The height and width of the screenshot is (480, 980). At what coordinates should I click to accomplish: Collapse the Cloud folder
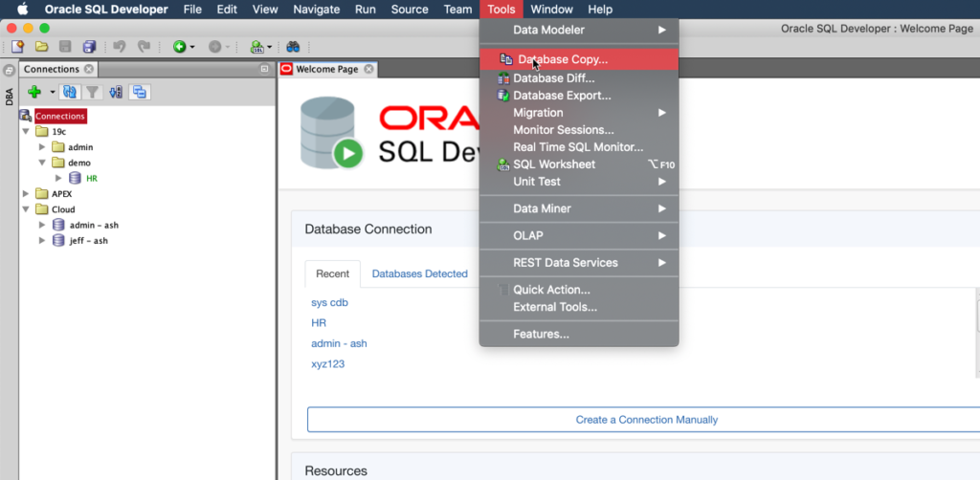pos(26,209)
